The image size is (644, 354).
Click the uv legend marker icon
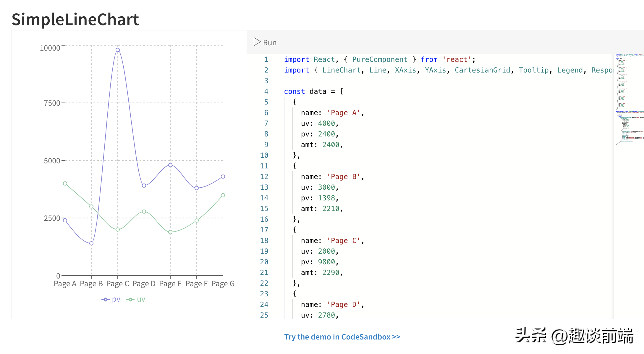click(130, 300)
